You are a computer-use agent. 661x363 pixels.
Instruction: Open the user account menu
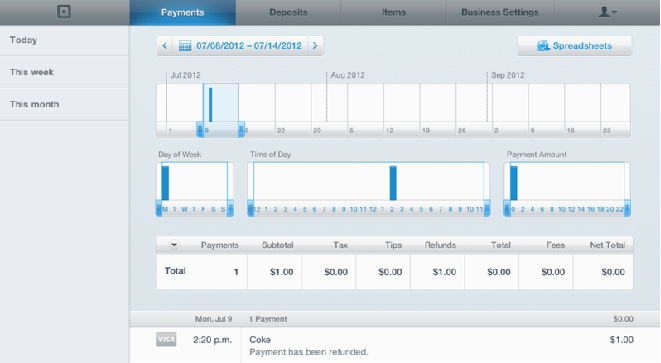(x=607, y=12)
